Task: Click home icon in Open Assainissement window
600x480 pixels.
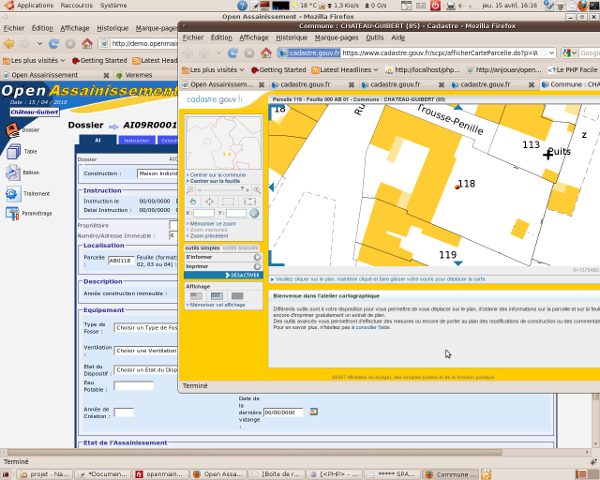Action: (x=87, y=43)
